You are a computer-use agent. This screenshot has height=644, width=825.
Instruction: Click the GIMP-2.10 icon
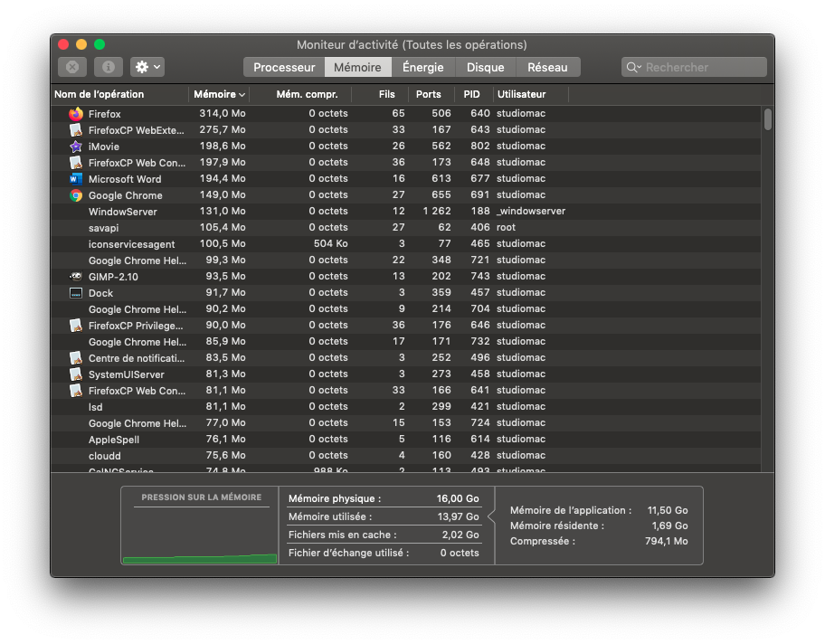(x=76, y=276)
